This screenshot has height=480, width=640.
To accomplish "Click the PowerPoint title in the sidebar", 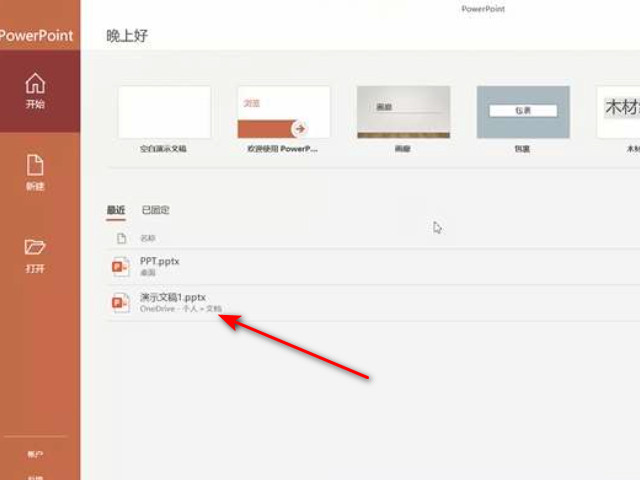I will coord(36,36).
